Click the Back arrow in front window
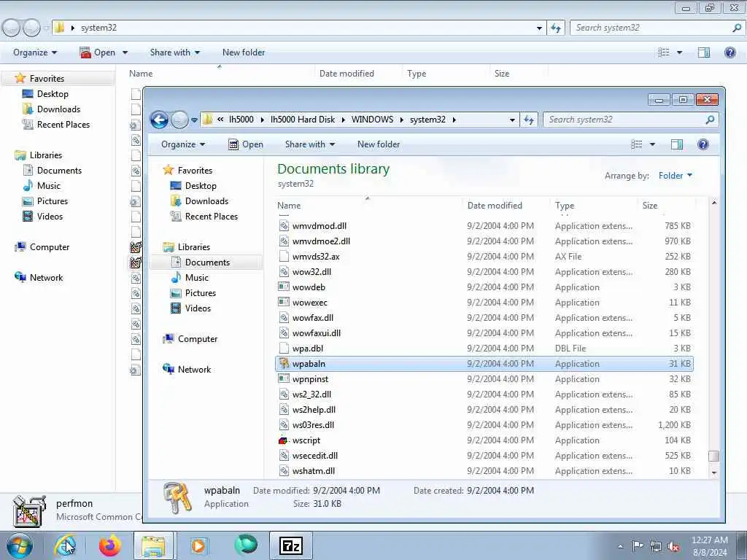Viewport: 747px width, 560px height. coord(160,120)
